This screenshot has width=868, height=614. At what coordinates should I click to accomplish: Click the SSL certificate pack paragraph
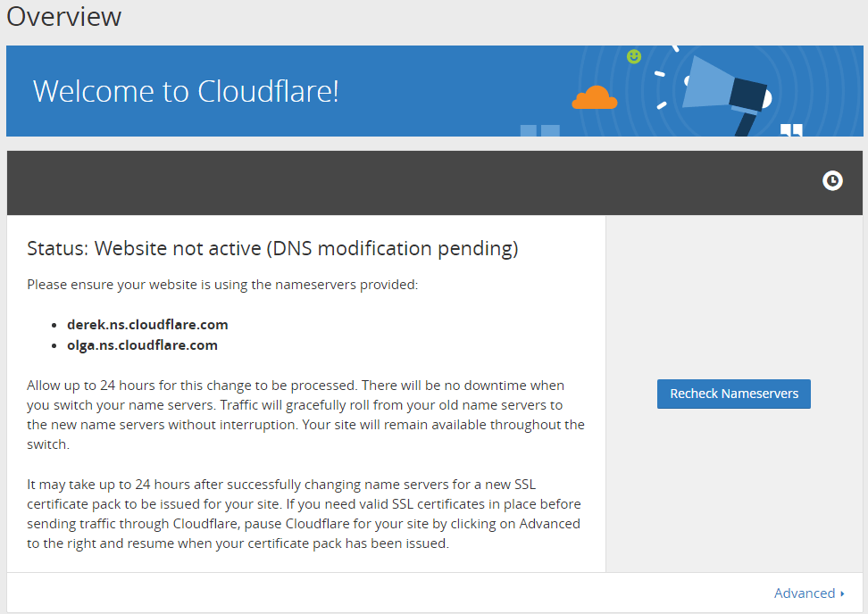pos(304,514)
